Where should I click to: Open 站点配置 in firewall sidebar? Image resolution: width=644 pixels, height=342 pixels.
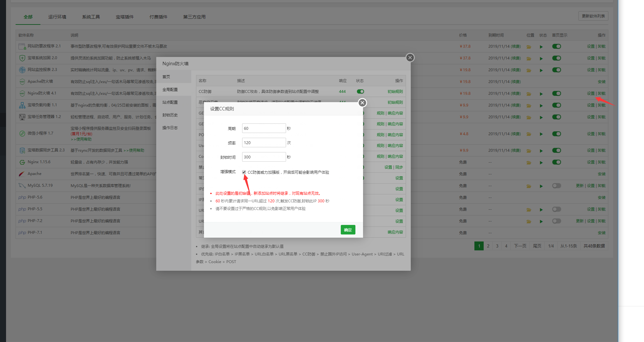(174, 102)
